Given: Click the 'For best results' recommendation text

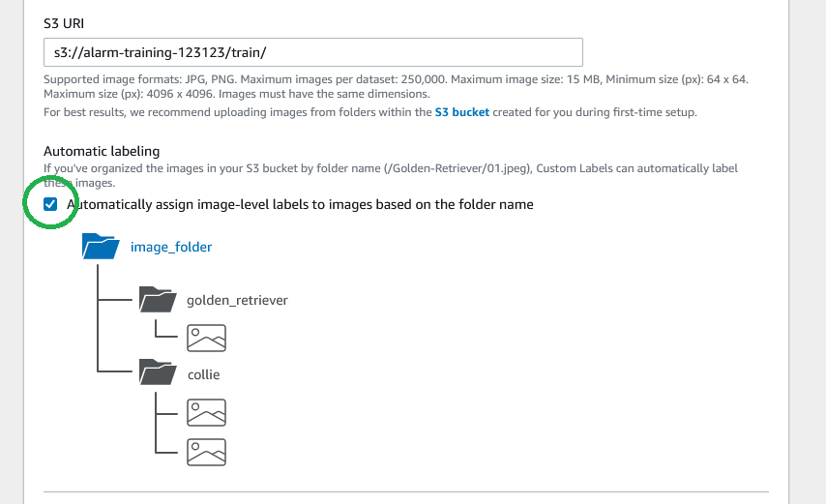Looking at the screenshot, I should pos(370,112).
